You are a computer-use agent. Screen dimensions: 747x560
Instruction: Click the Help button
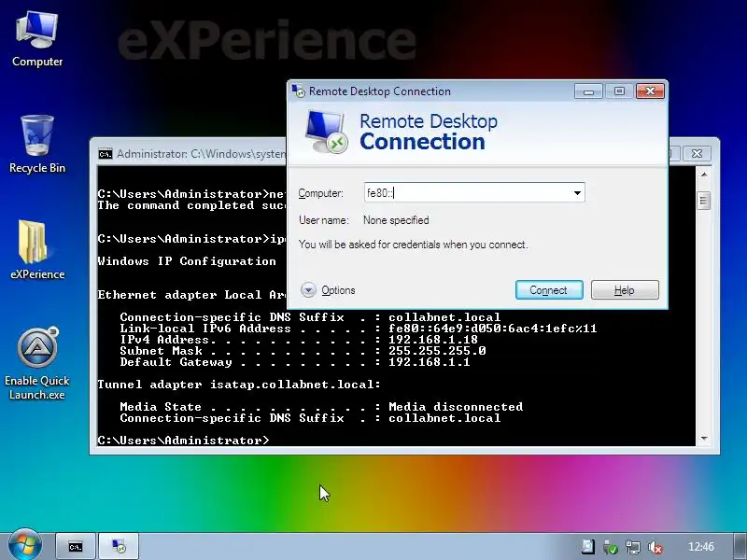[625, 290]
